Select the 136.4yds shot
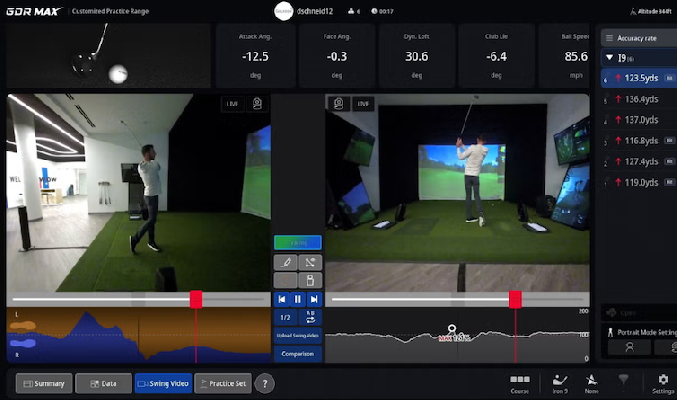The width and height of the screenshot is (677, 400). point(639,99)
